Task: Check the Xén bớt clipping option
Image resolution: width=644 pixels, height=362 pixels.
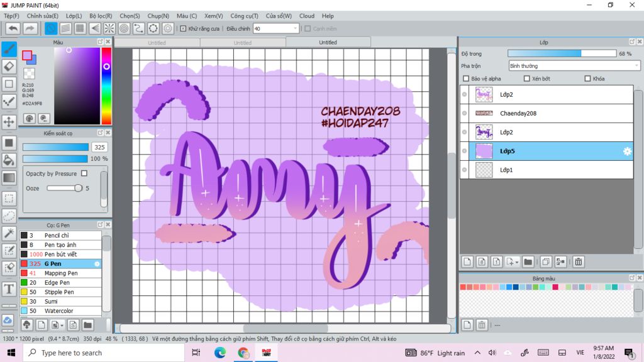Action: pyautogui.click(x=526, y=79)
